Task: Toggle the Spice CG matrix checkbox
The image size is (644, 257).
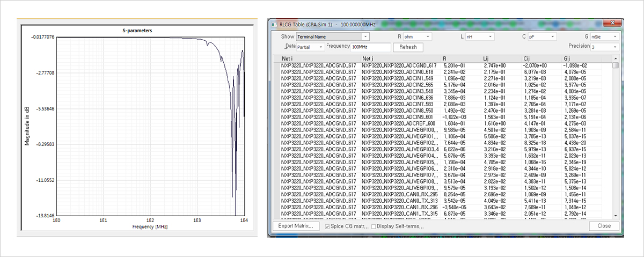Action: point(328,226)
